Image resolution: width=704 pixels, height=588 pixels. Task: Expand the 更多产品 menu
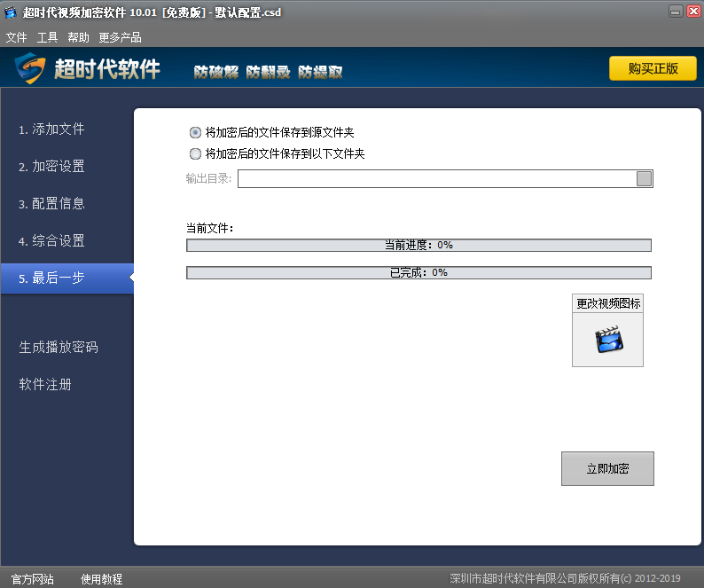[120, 37]
